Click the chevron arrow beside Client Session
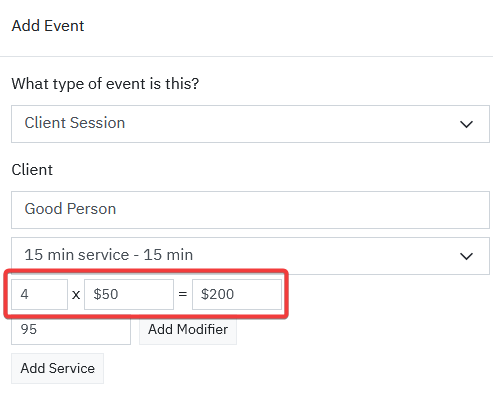Viewport: 493px width, 395px height. [x=466, y=124]
